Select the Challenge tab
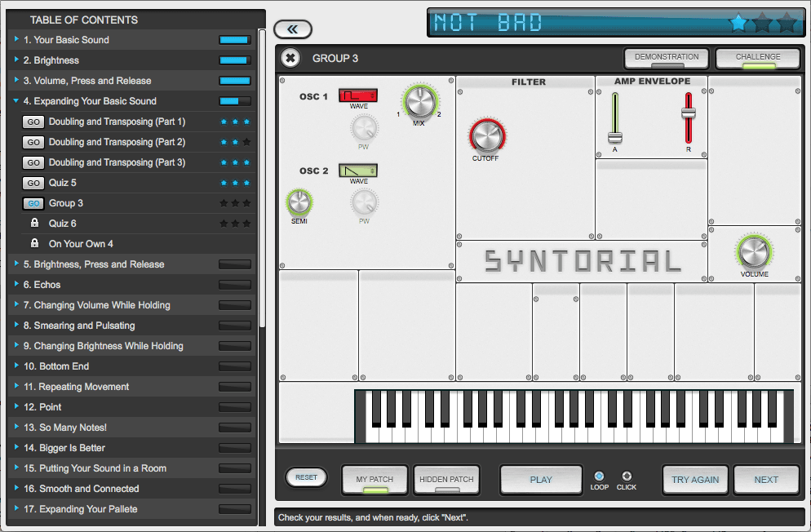This screenshot has height=532, width=811. (x=757, y=59)
